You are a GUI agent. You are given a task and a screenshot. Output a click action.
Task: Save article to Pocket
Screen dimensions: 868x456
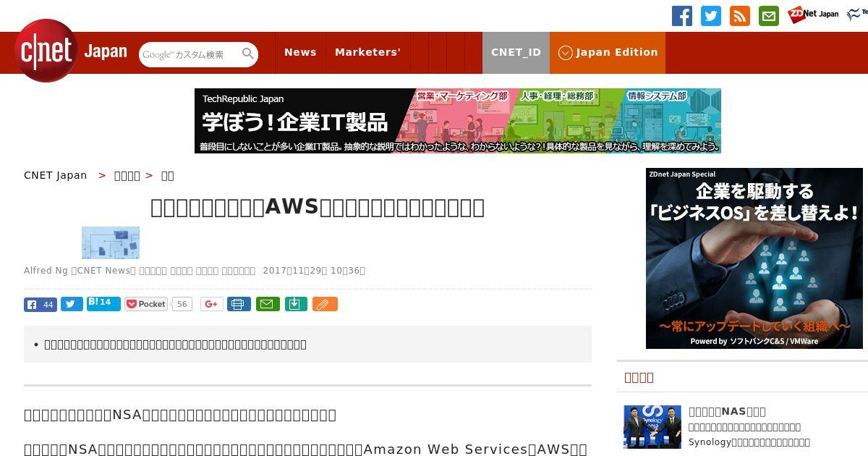pos(146,304)
